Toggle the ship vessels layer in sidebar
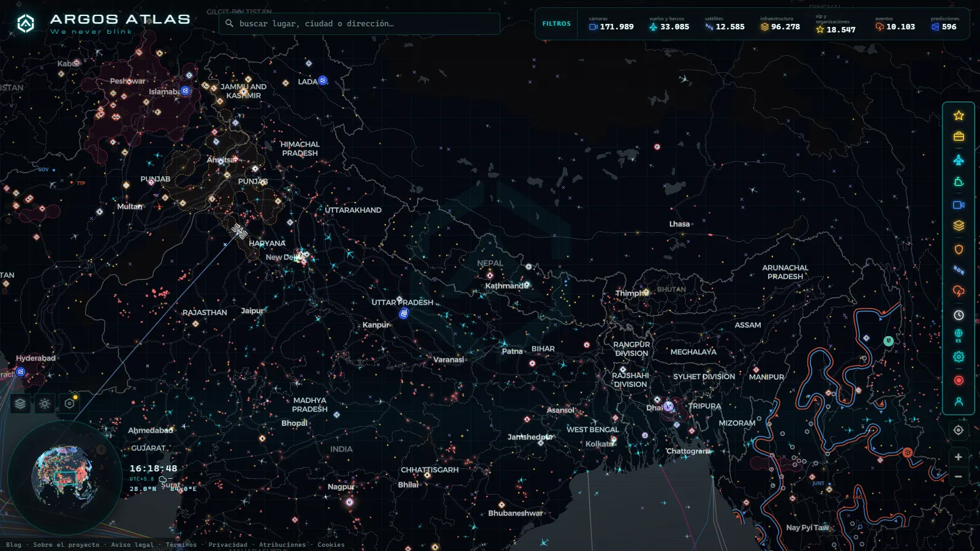 point(959,182)
